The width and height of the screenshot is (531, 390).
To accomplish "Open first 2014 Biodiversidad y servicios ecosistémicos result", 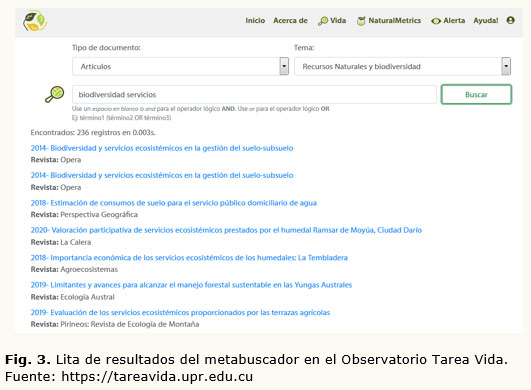I will (162, 148).
